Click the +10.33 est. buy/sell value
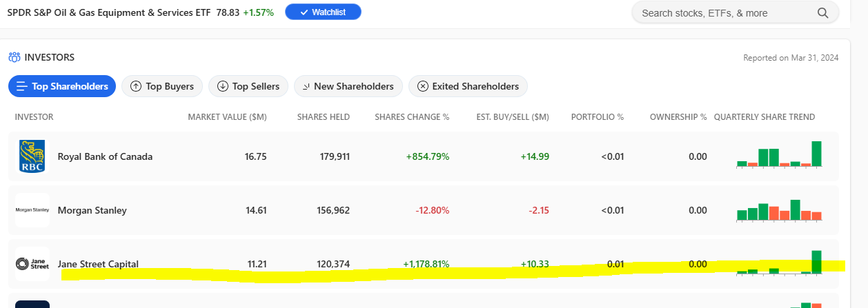 click(535, 264)
